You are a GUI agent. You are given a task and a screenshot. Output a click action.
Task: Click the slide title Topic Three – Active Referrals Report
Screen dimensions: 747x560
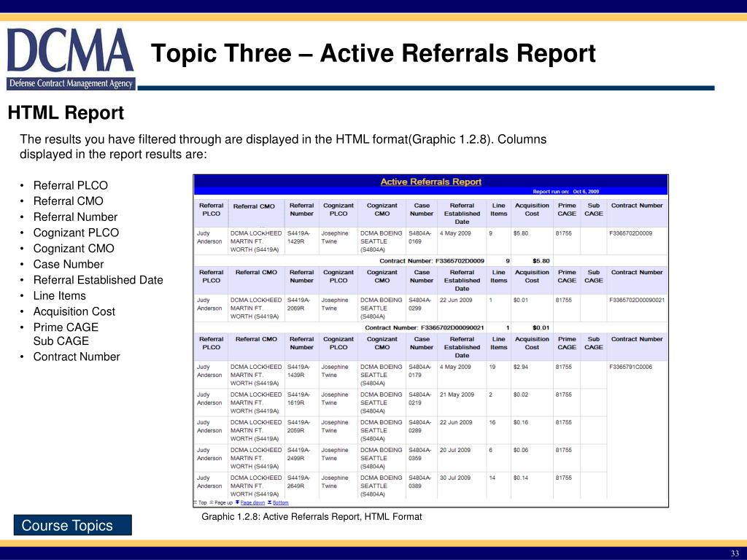pos(373,52)
